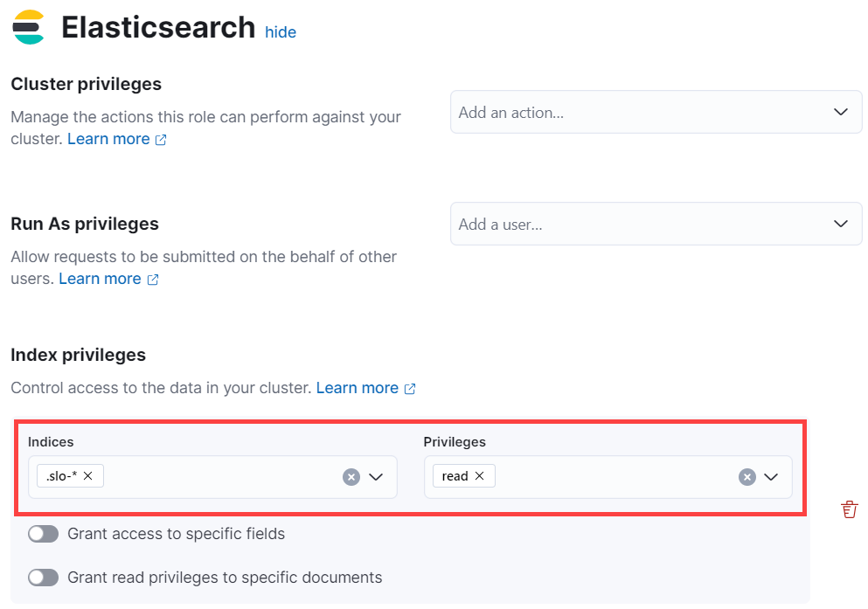Open the Add a user dropdown
This screenshot has height=609, width=868.
point(841,225)
